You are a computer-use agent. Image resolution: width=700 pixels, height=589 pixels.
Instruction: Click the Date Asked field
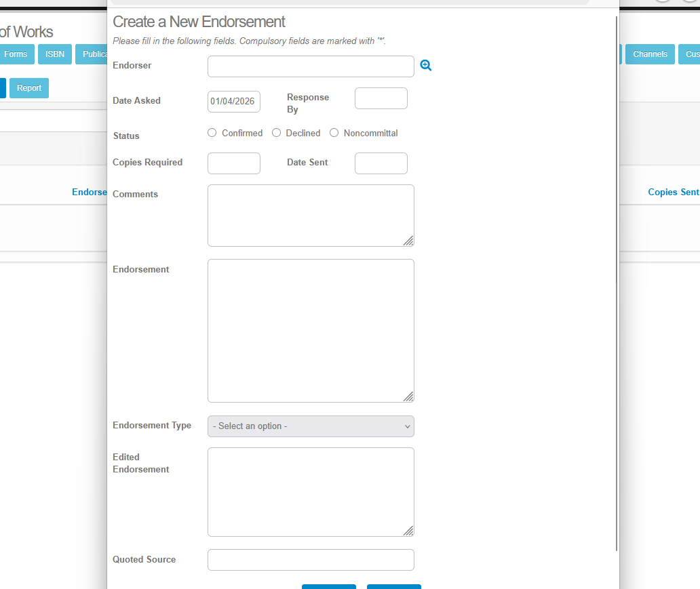(233, 102)
